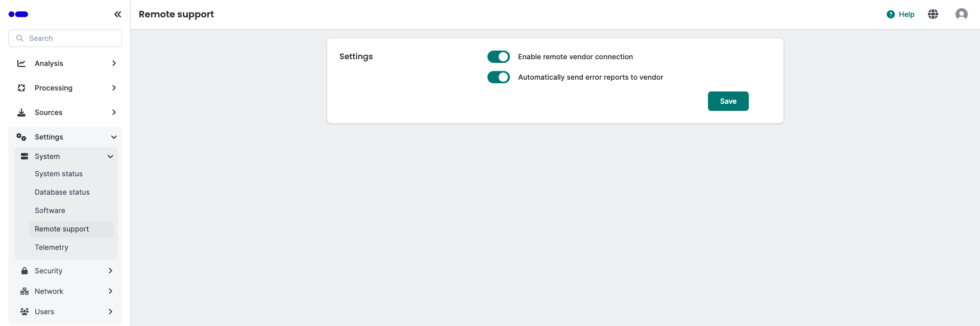Click the Save button
The height and width of the screenshot is (326, 980).
tap(728, 101)
